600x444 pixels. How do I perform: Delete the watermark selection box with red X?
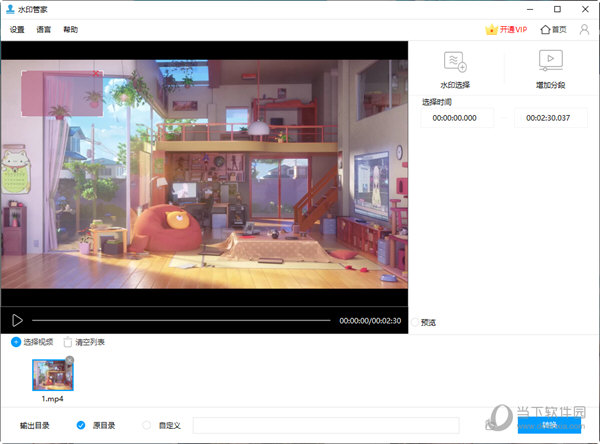point(96,73)
